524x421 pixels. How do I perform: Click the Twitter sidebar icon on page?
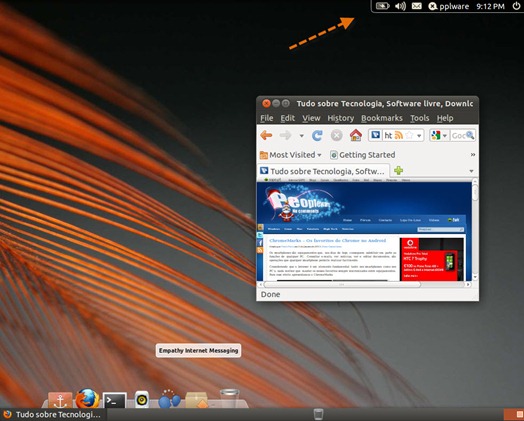260,235
